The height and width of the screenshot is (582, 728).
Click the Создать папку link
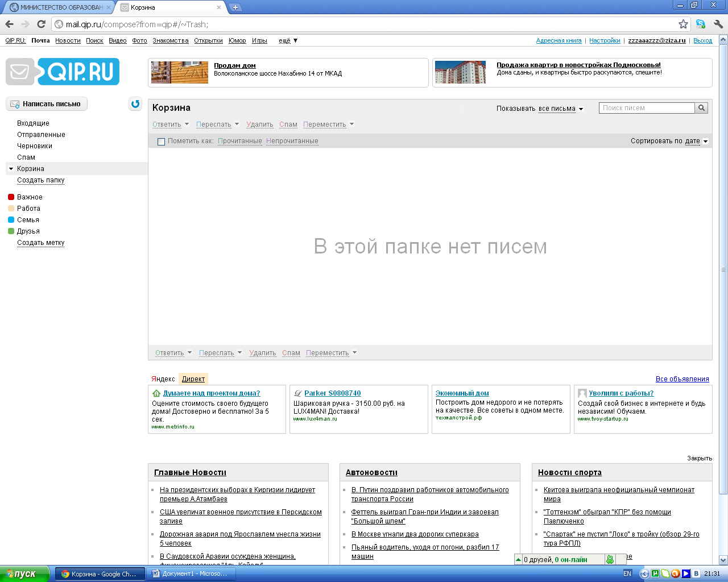tap(41, 180)
